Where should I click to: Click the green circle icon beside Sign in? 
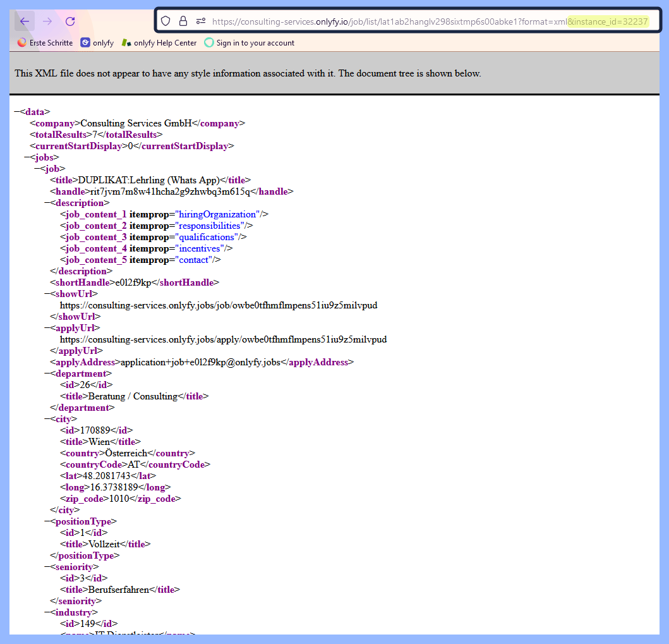point(208,42)
